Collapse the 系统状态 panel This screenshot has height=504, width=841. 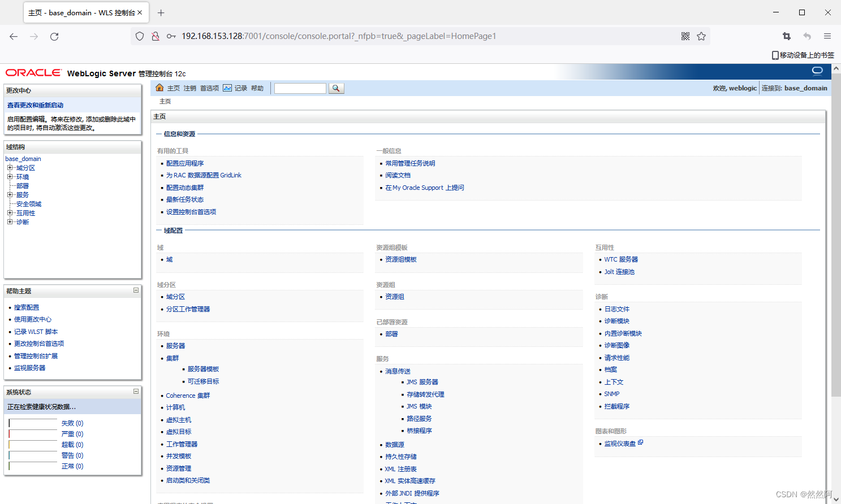[136, 391]
